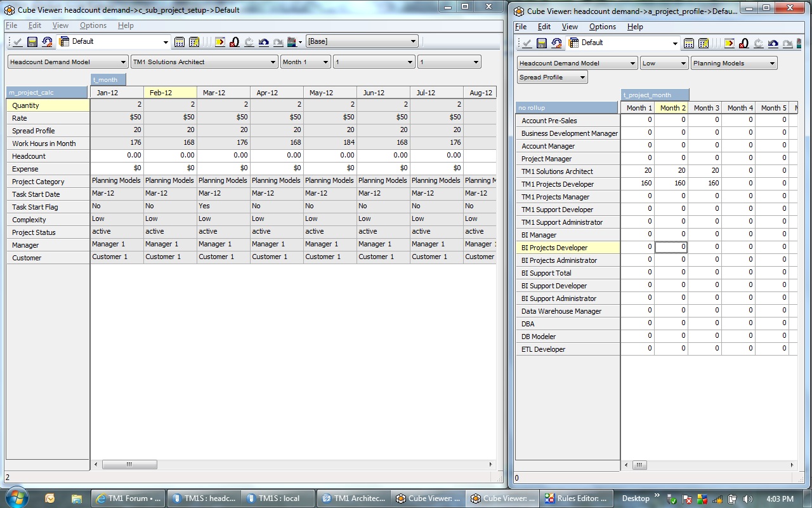Click blue undo arrow in c_sub_project_setup window
812x508 pixels.
[x=264, y=42]
